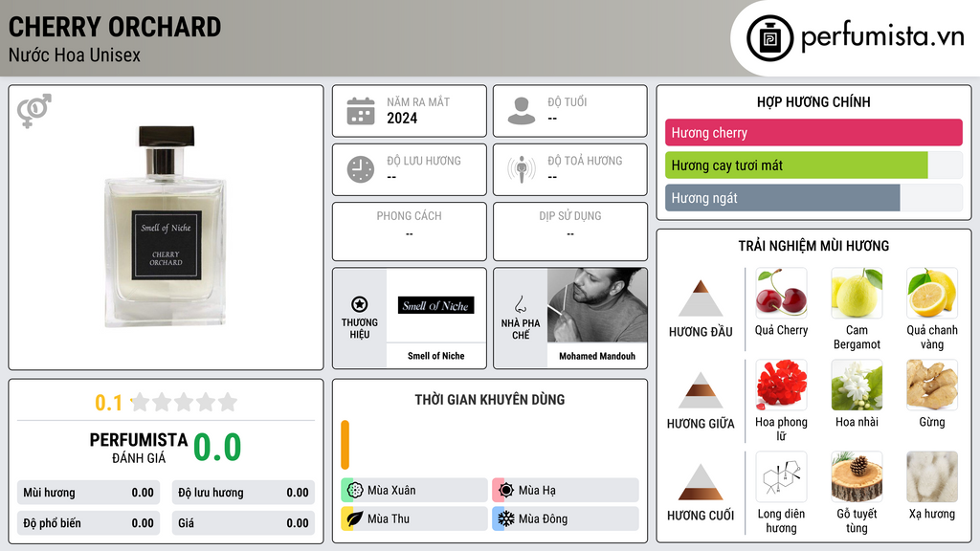Click the Hương đầu pyramid icon
980x551 pixels.
[701, 298]
